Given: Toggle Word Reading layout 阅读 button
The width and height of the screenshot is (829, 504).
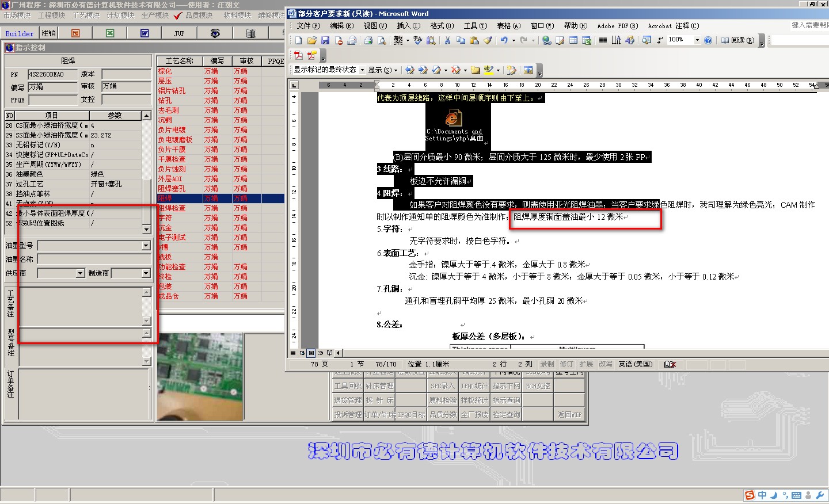Looking at the screenshot, I should pyautogui.click(x=737, y=40).
